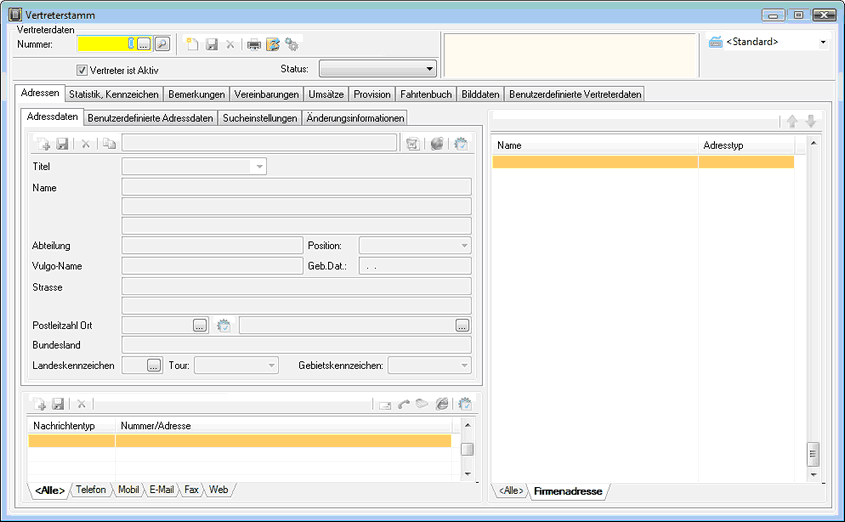Save message entry with Nachrichten floppy icon
Viewport: 845px width, 522px height.
click(x=58, y=404)
